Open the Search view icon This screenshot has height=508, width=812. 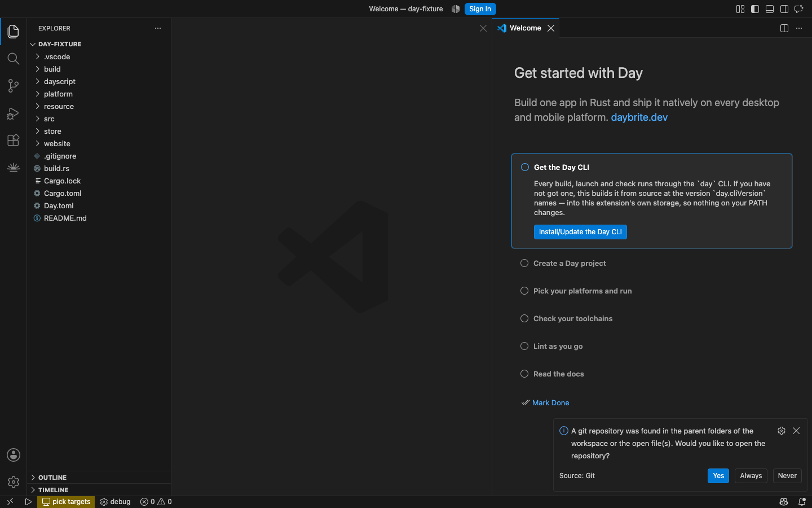(14, 59)
